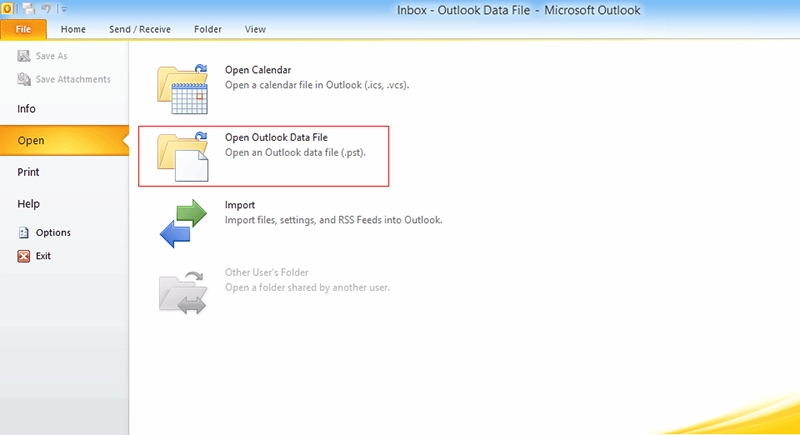Viewport: 800px width, 435px height.
Task: Click the Save As label
Action: [52, 56]
